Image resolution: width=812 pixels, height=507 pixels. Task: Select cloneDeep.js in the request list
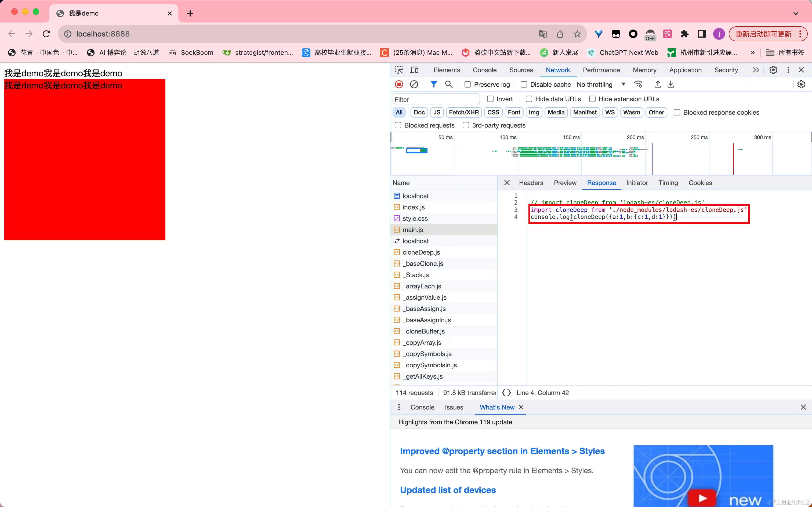point(421,252)
